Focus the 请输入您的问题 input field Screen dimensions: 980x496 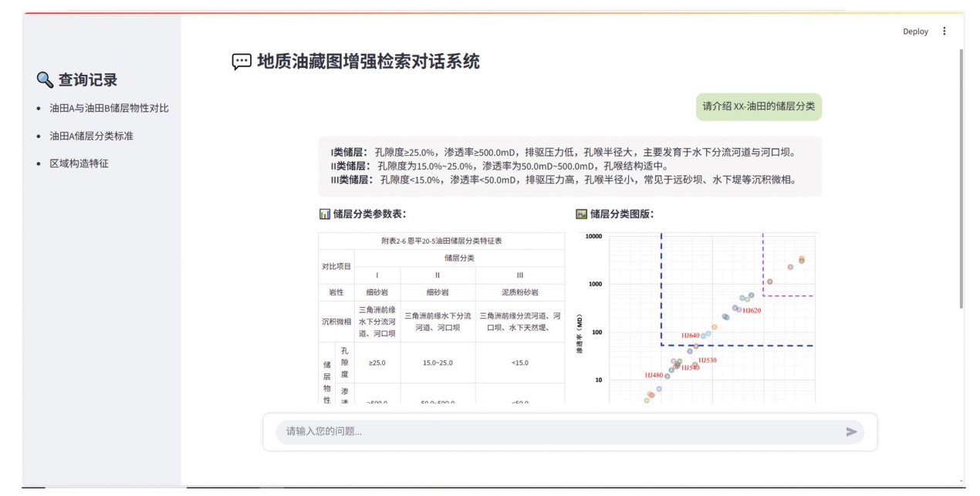tap(556, 432)
